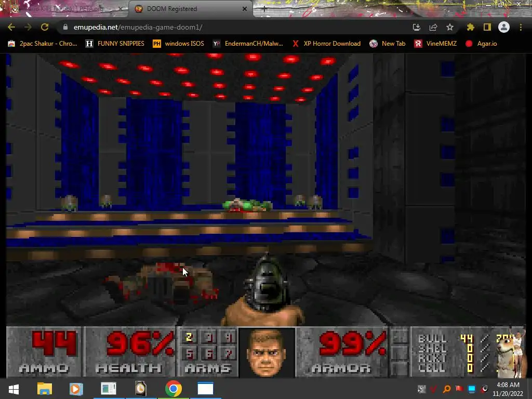Image resolution: width=532 pixels, height=399 pixels.
Task: Click the orange magnifier tray icon
Action: pyautogui.click(x=447, y=389)
